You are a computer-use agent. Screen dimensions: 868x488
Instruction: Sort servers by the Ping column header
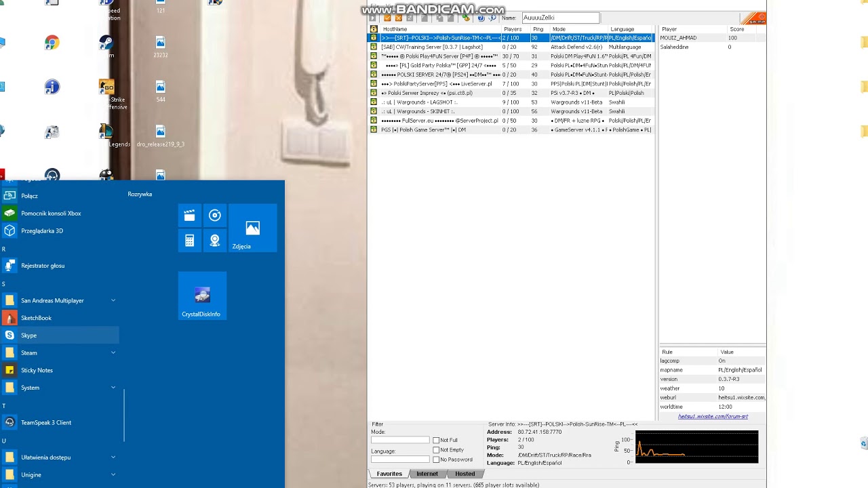coord(540,29)
